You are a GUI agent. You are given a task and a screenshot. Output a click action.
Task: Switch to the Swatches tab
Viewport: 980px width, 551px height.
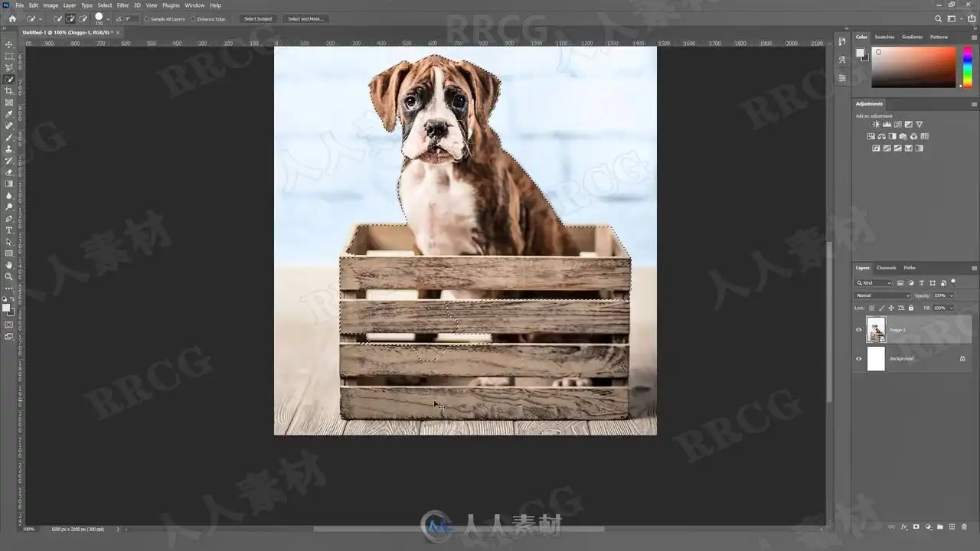(x=884, y=37)
